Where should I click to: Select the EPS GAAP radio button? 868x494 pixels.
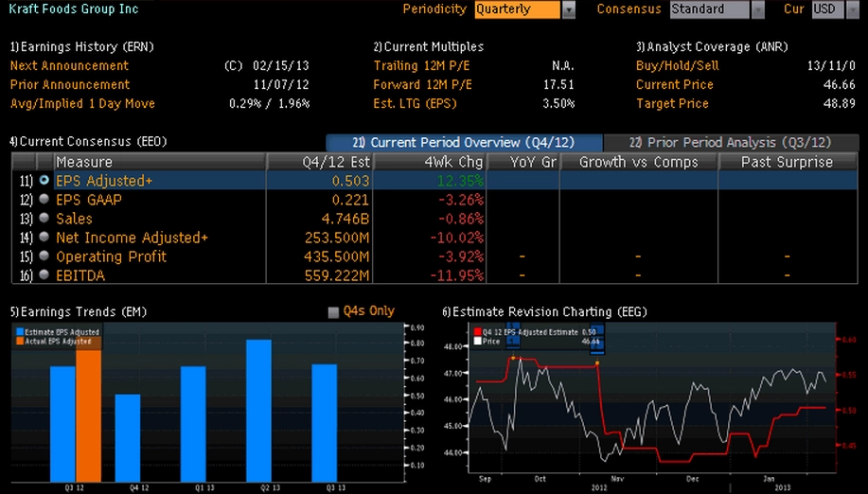[x=44, y=199]
